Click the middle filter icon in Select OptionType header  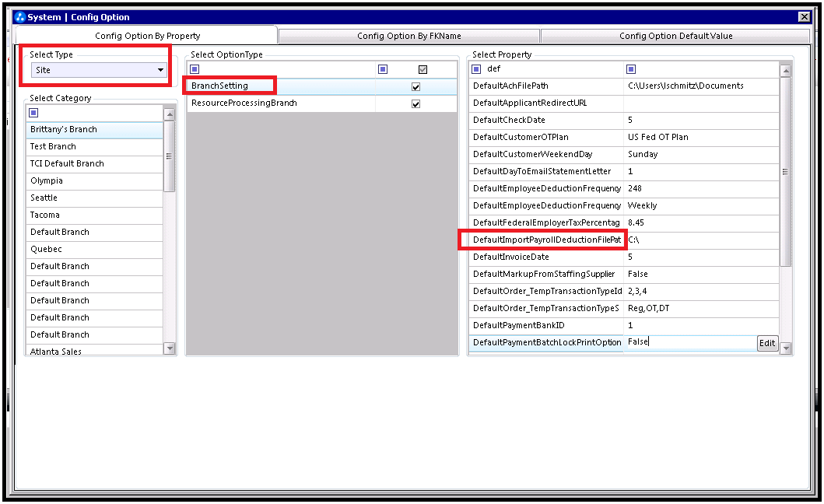click(383, 69)
